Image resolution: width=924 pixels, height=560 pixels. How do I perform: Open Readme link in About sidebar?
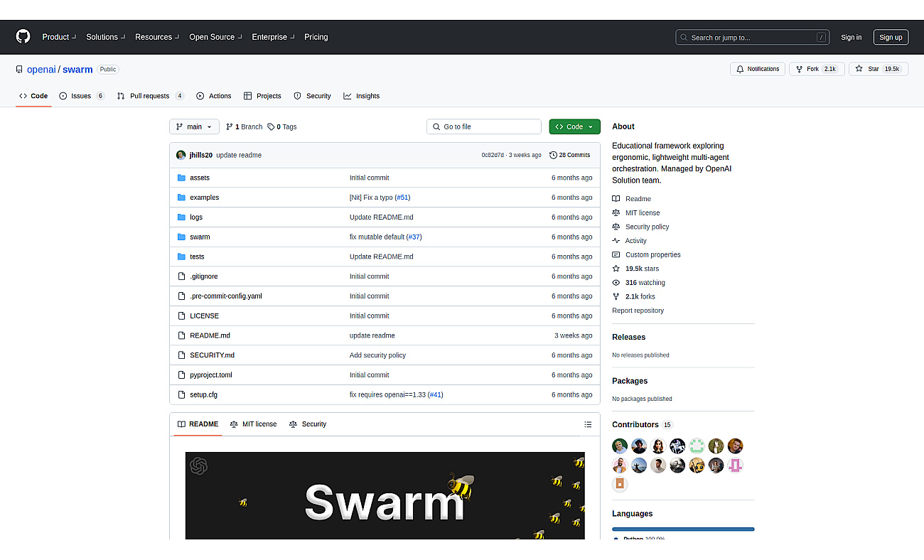tap(638, 199)
